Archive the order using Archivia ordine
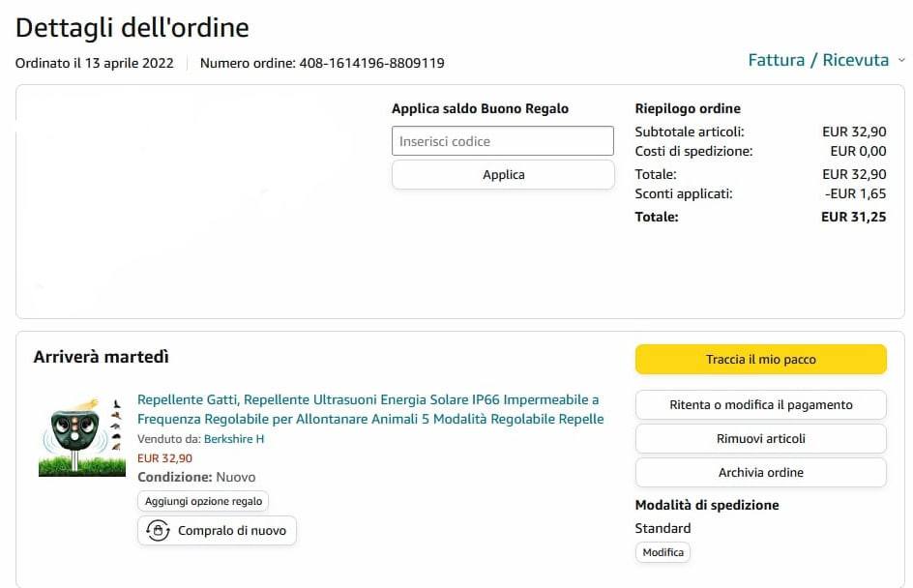 click(760, 473)
